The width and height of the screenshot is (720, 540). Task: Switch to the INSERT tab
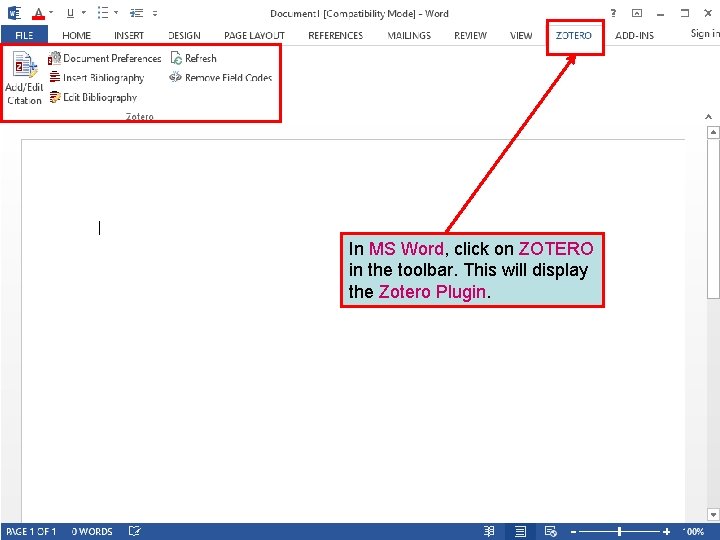(129, 35)
